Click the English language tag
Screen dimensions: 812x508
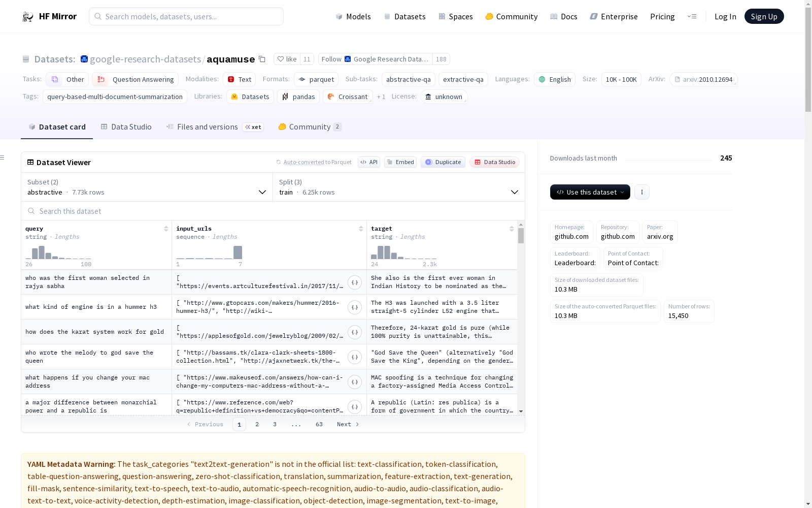coord(555,79)
